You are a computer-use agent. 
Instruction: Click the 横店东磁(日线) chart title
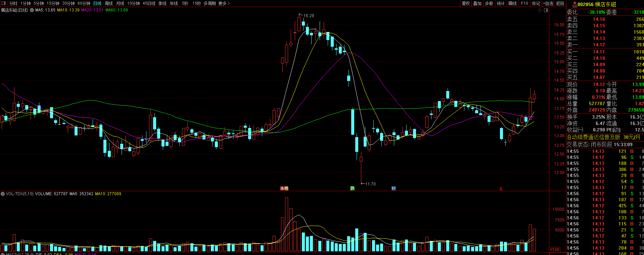click(x=14, y=10)
